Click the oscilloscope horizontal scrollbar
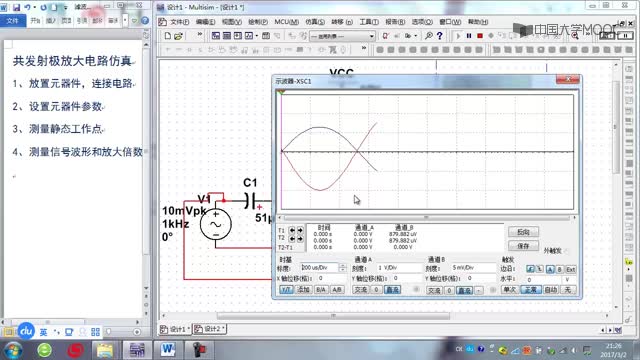Image resolution: width=640 pixels, height=360 pixels. [x=427, y=218]
